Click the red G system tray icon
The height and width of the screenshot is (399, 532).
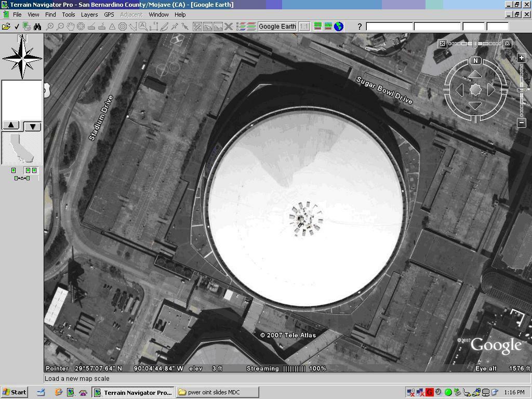click(429, 392)
